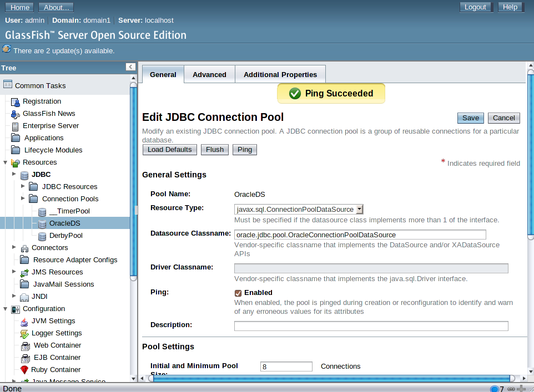
Task: Open Web Container via its icon
Action: click(24, 345)
